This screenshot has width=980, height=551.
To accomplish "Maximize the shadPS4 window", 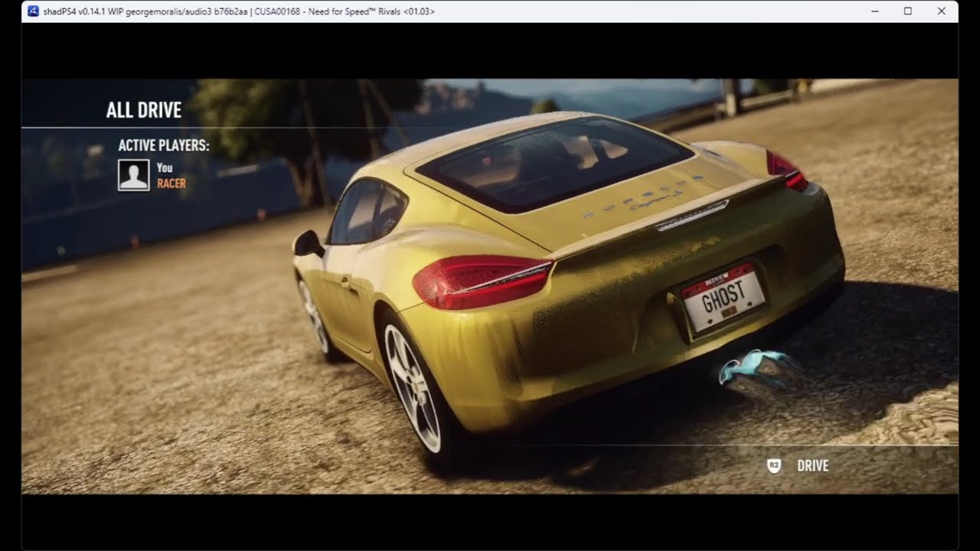I will [908, 11].
